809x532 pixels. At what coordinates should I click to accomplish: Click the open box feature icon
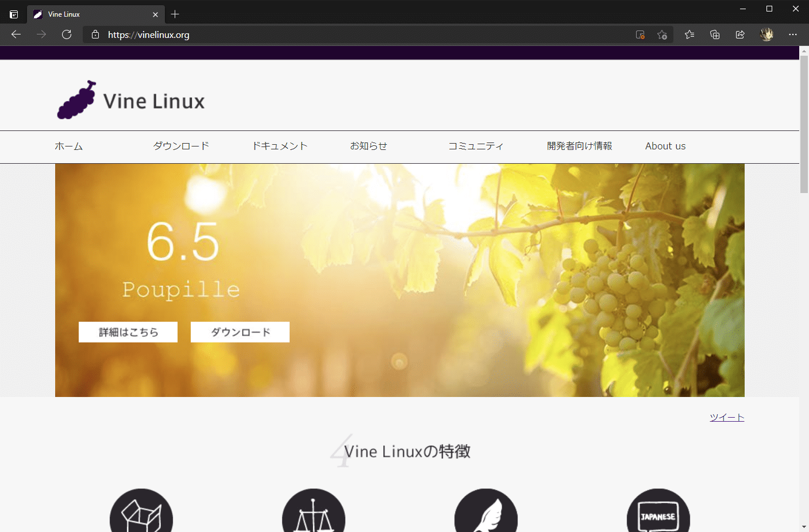(141, 511)
